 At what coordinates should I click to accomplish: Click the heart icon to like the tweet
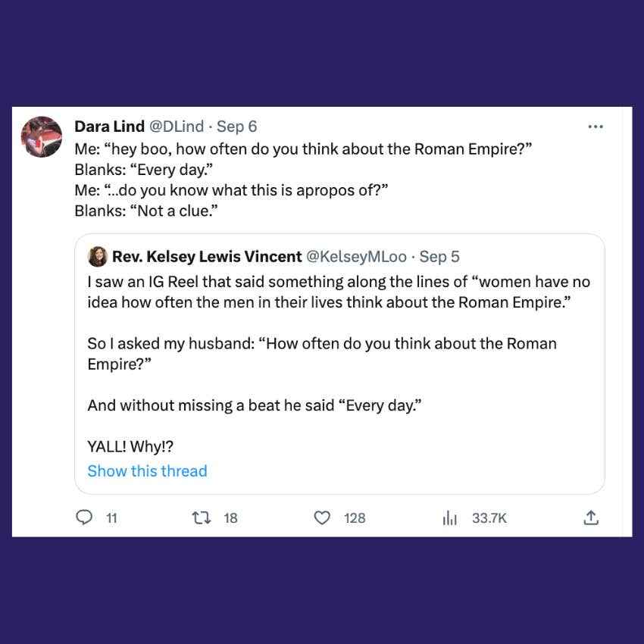pos(322,518)
